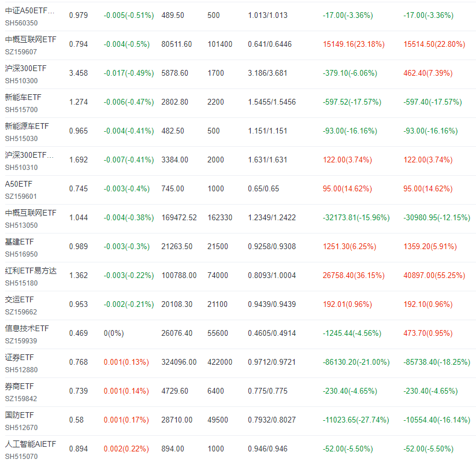
Task: Click cumulative 1359.20(5.91%) of 基建ETF
Action: pos(430,246)
